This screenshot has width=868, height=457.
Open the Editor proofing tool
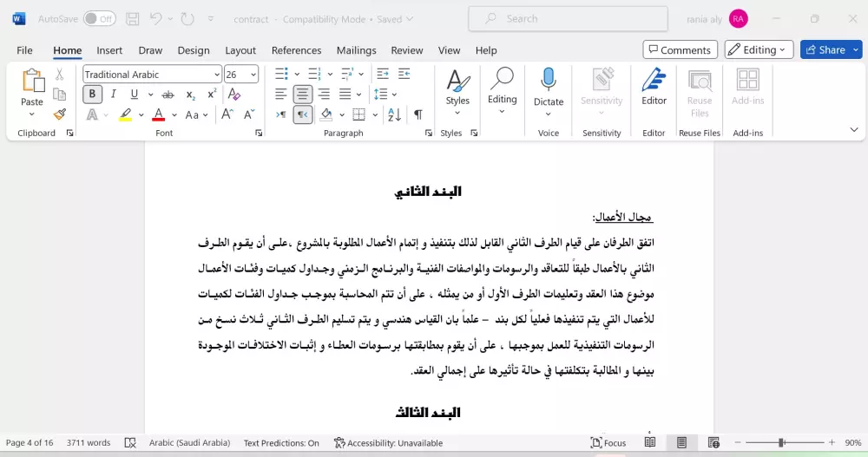(654, 87)
